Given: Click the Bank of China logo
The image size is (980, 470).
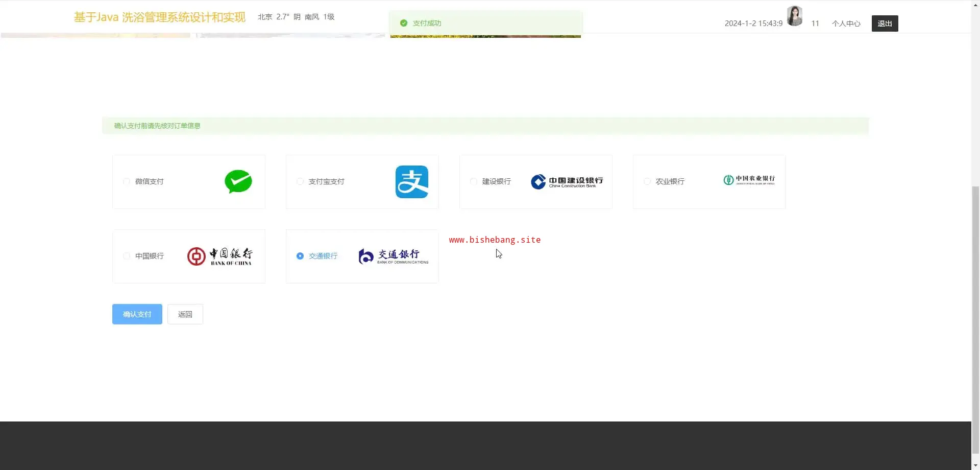Looking at the screenshot, I should click(220, 256).
